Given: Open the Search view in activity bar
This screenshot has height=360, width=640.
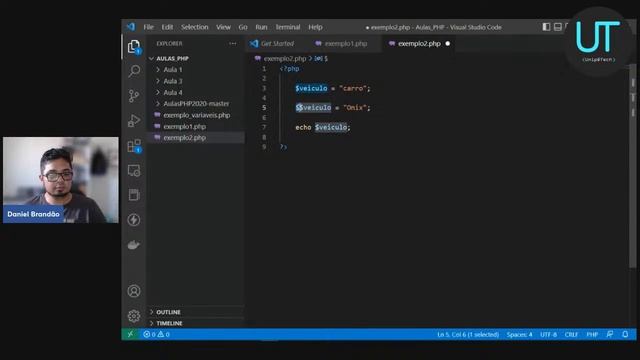Looking at the screenshot, I should [x=134, y=71].
